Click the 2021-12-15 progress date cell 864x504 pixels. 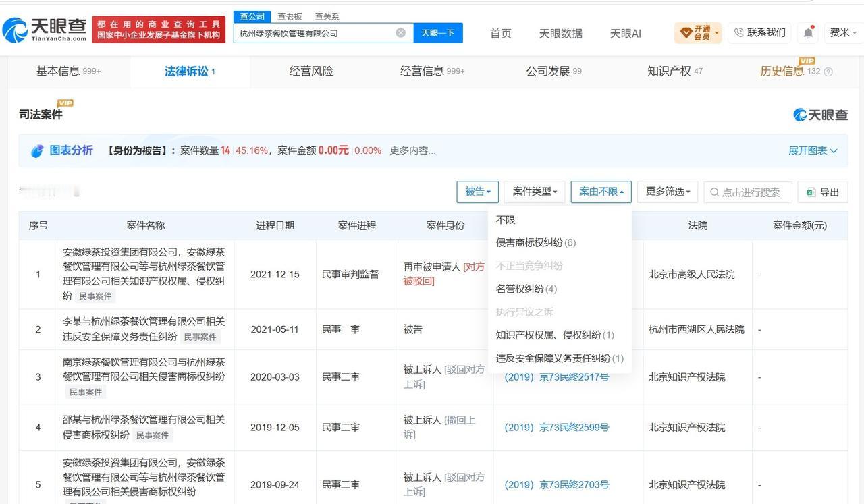tap(275, 275)
